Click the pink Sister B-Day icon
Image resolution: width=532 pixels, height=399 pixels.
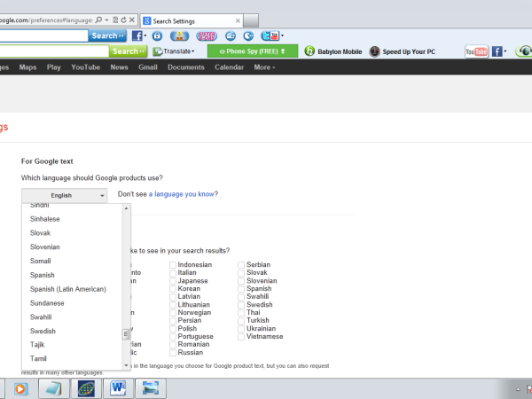click(207, 35)
